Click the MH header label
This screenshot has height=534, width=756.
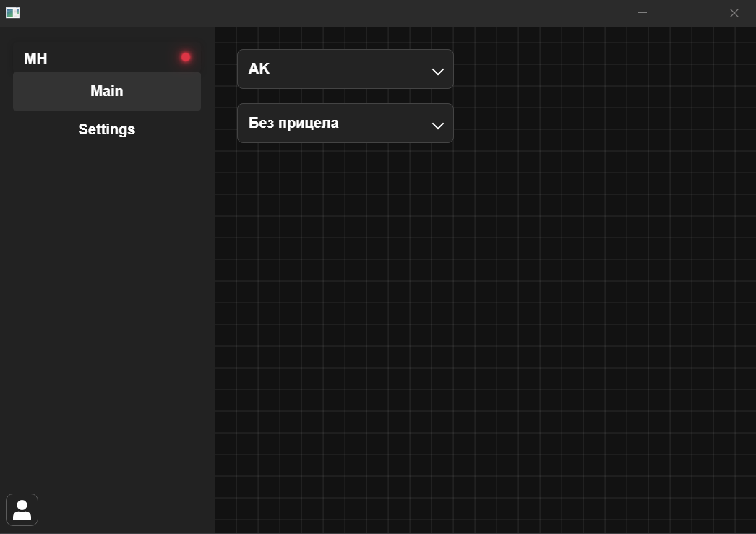pos(35,59)
